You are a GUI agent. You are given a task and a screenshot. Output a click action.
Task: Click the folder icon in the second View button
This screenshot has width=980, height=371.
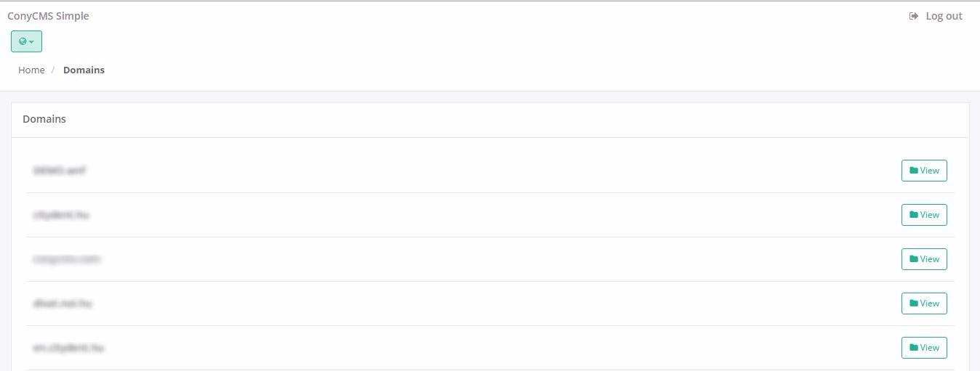click(914, 215)
